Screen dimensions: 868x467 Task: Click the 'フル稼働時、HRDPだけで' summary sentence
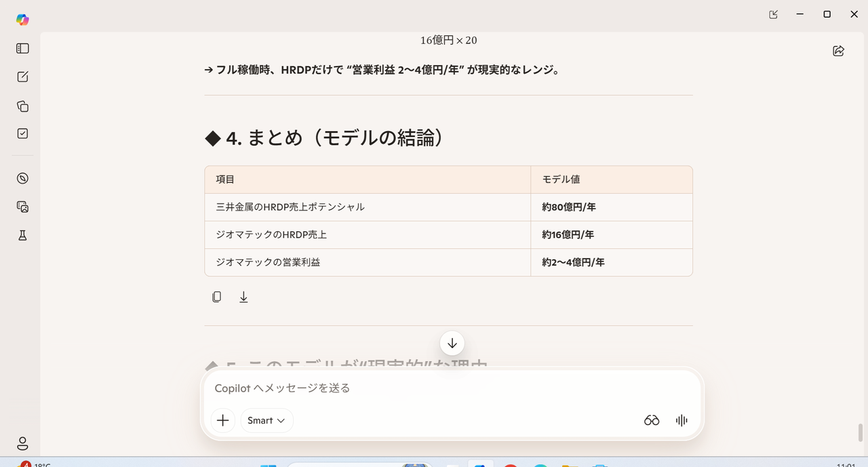382,69
